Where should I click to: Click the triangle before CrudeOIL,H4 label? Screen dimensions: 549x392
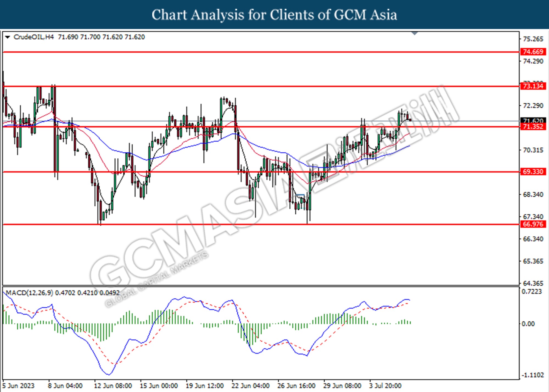click(7, 37)
